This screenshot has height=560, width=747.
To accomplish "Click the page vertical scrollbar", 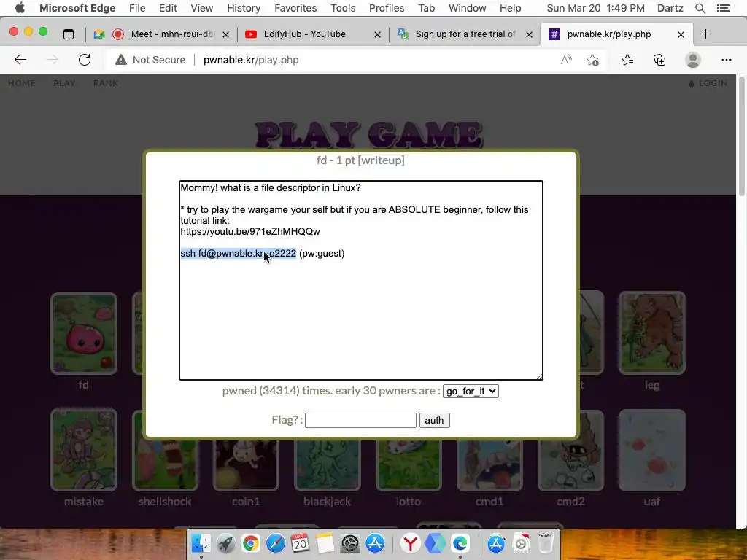I will coord(742,136).
